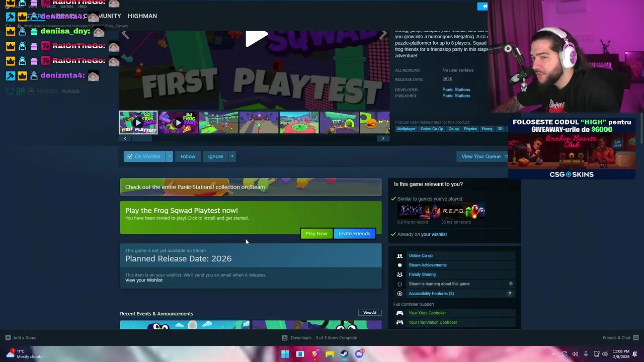644x362 pixels.
Task: Go to next media with right arrow
Action: 383,35
